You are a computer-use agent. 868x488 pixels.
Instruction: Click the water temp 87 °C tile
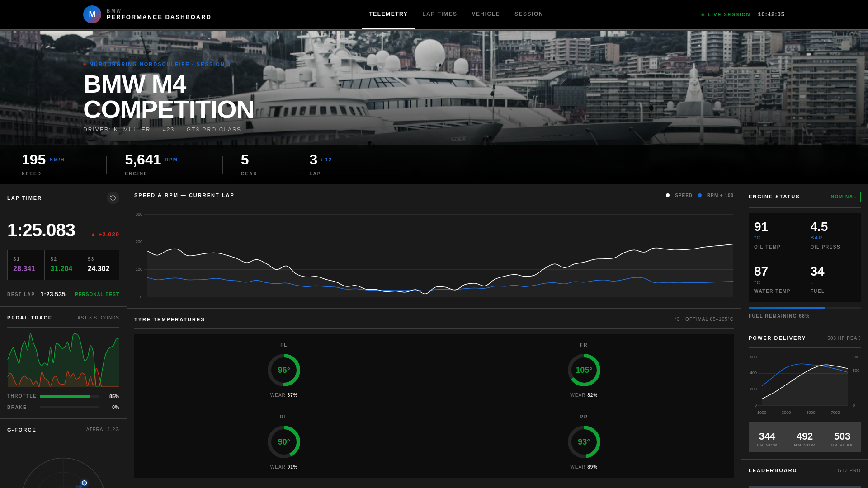(777, 280)
